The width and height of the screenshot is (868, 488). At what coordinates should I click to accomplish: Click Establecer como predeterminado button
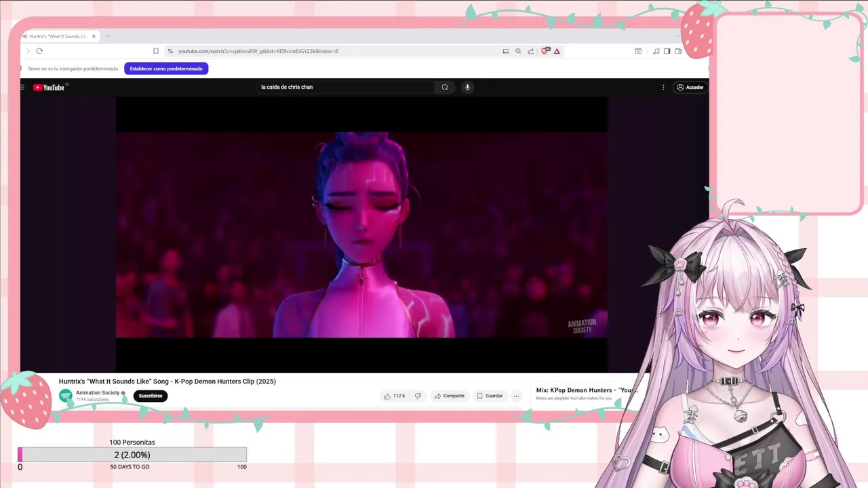coord(166,68)
